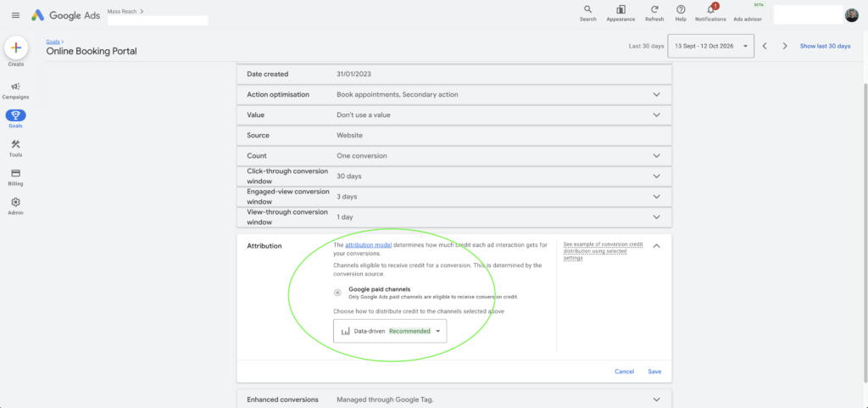This screenshot has height=408, width=868.
Task: See example of conversion credit distribution
Action: (603, 251)
